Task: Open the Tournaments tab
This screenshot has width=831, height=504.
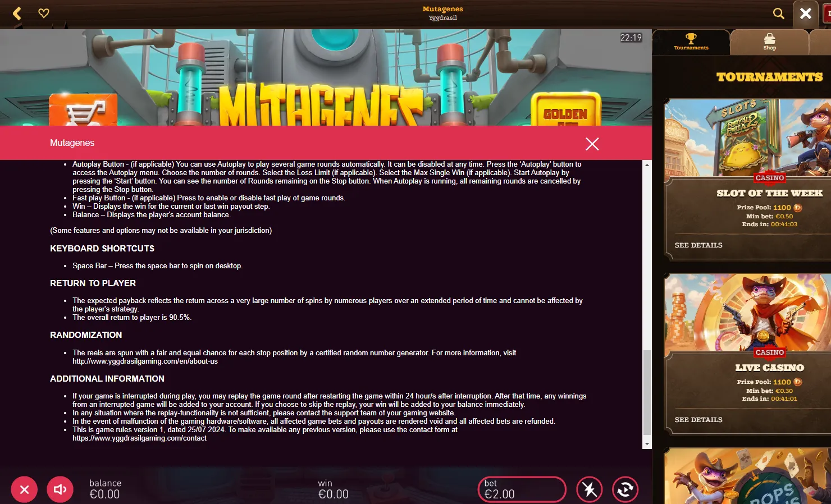Action: [x=691, y=42]
